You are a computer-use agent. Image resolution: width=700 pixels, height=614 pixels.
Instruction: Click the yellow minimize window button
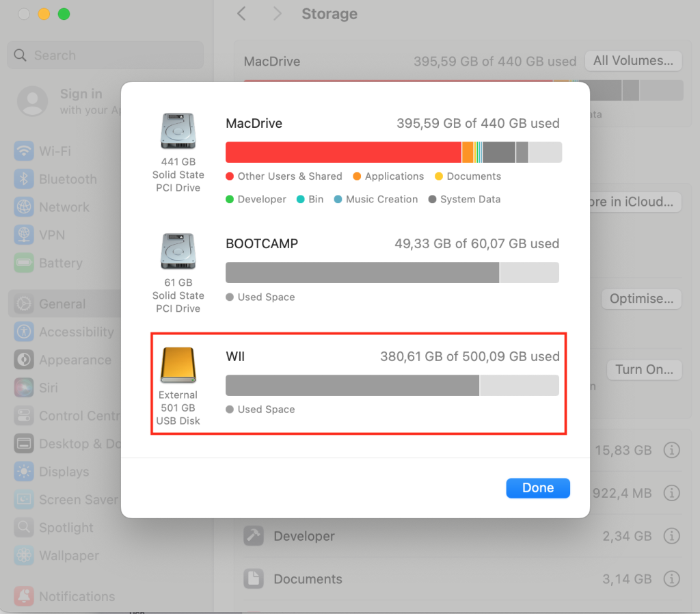44,14
